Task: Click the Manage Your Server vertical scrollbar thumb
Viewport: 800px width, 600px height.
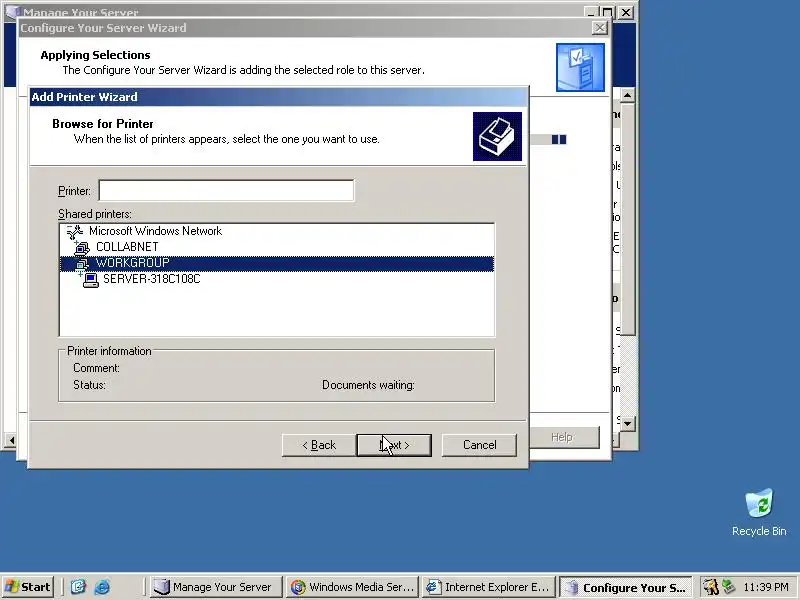Action: pos(628,219)
